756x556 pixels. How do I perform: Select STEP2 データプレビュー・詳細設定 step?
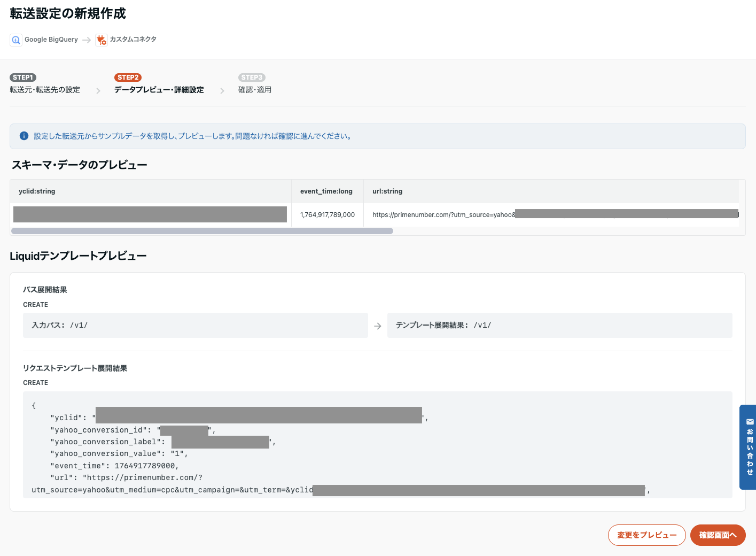[159, 90]
